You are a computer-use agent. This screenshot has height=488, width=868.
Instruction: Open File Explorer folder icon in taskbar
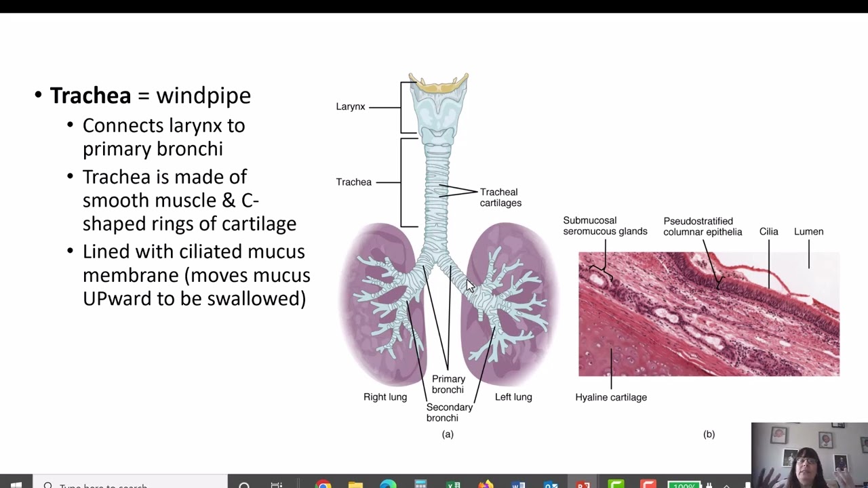[355, 484]
